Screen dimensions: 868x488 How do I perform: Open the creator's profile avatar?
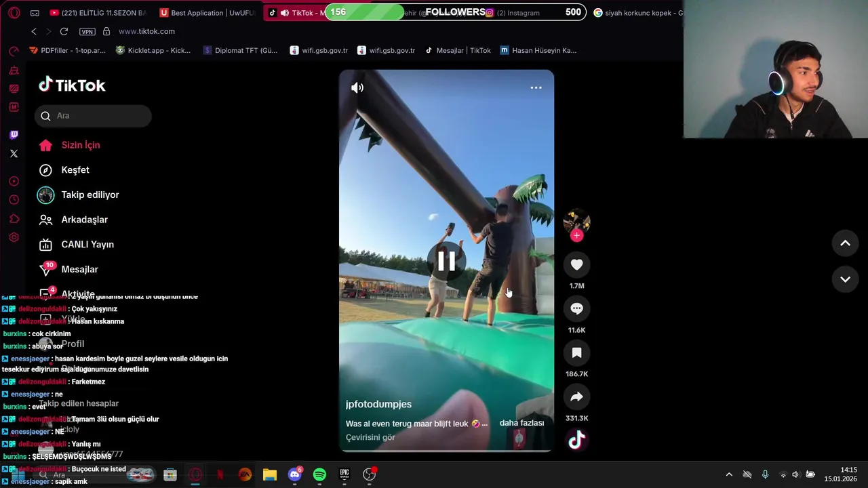576,220
